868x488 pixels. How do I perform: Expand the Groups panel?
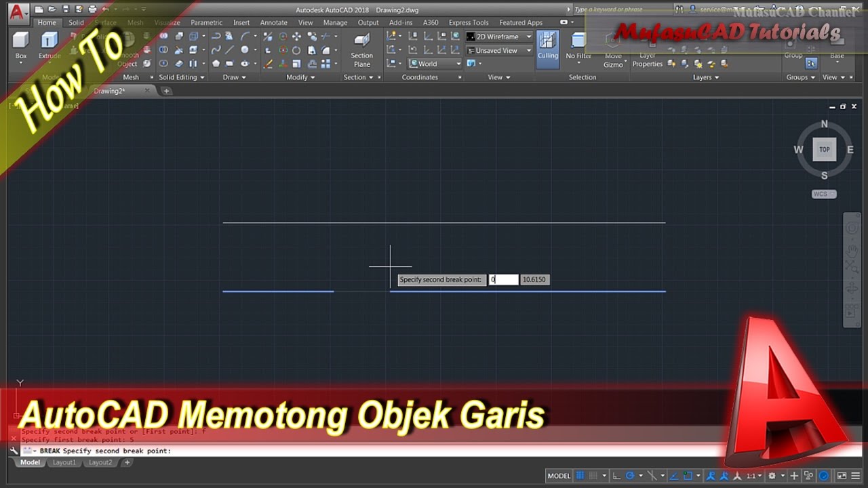click(801, 77)
